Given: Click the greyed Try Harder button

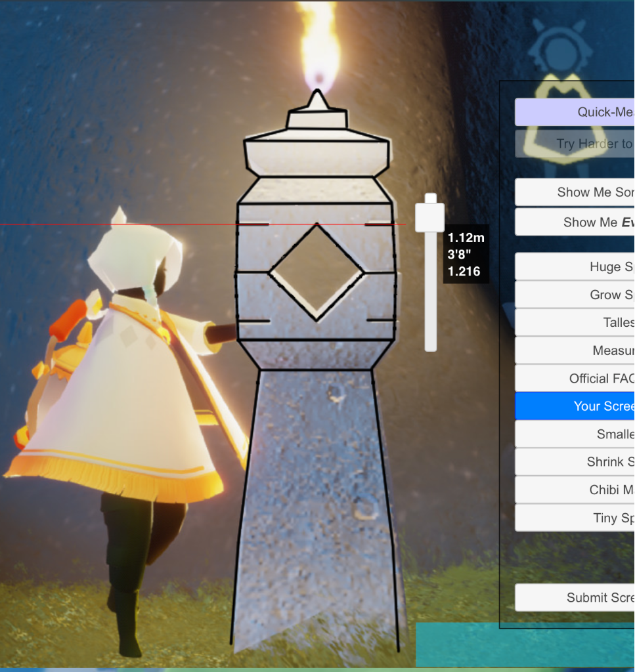Looking at the screenshot, I should [575, 144].
